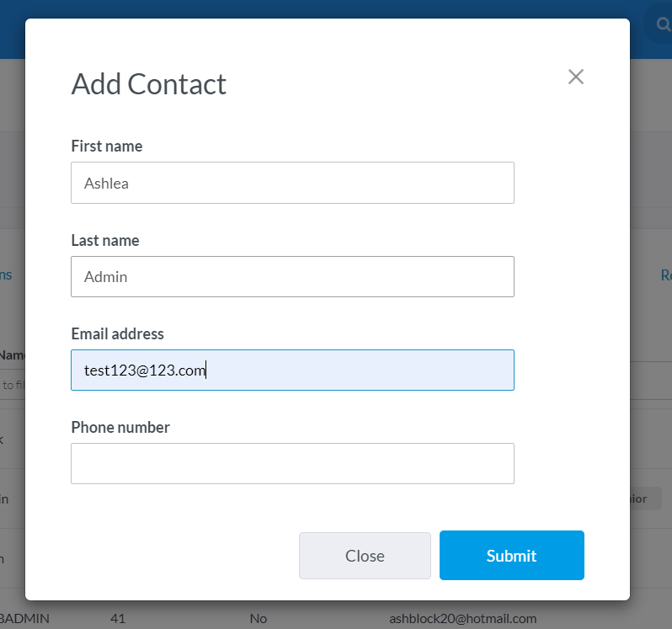
Task: Select the partially hidden BADMIN table cell
Action: [x=24, y=619]
